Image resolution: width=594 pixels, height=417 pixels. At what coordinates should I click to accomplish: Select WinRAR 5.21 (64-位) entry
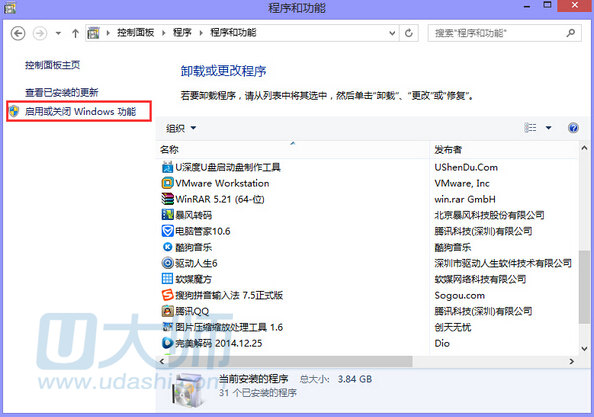(220, 199)
